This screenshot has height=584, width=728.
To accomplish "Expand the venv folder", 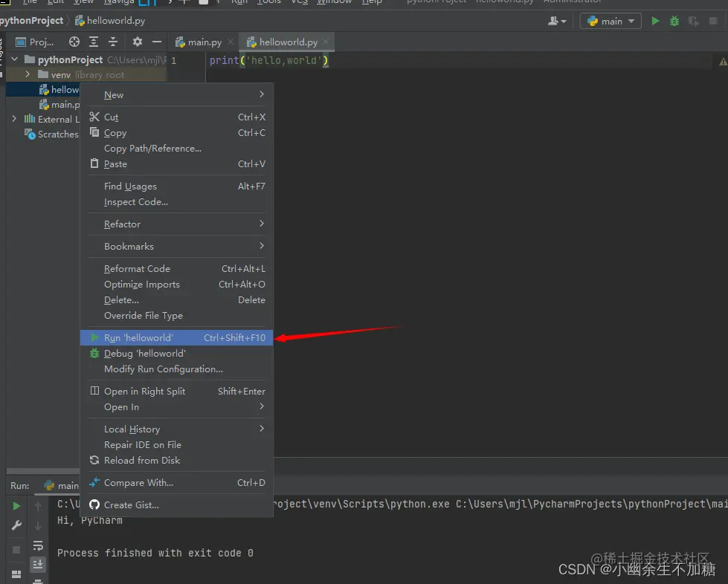I will [x=28, y=74].
